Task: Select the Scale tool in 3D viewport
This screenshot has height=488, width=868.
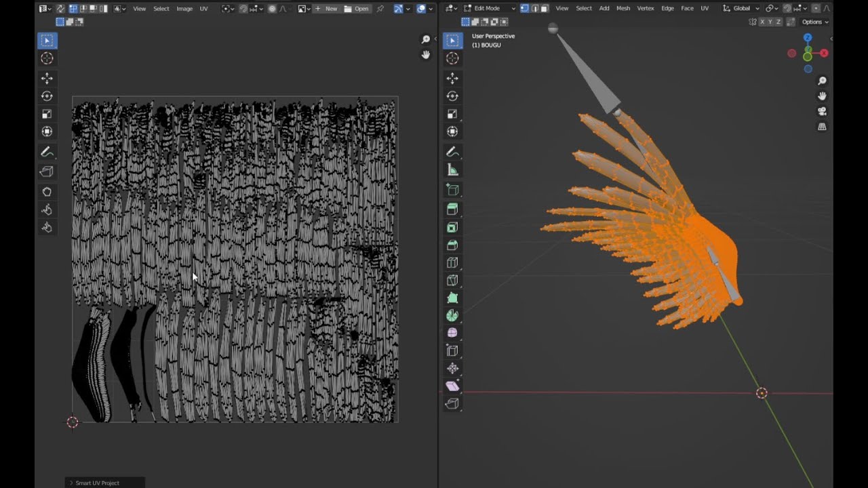Action: click(452, 114)
